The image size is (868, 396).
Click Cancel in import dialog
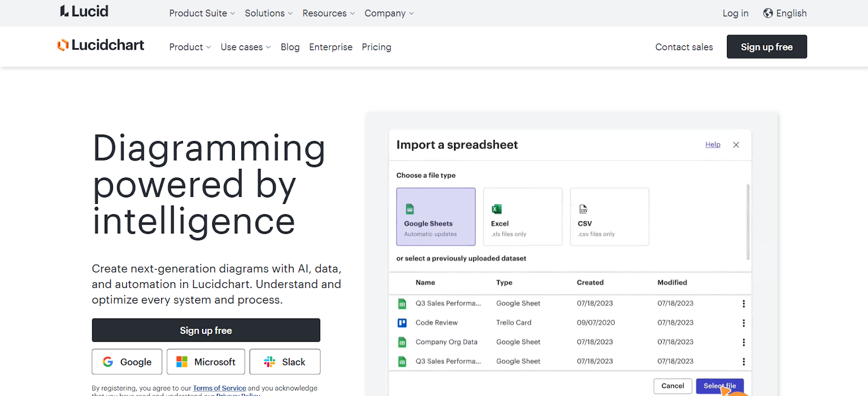coord(673,386)
